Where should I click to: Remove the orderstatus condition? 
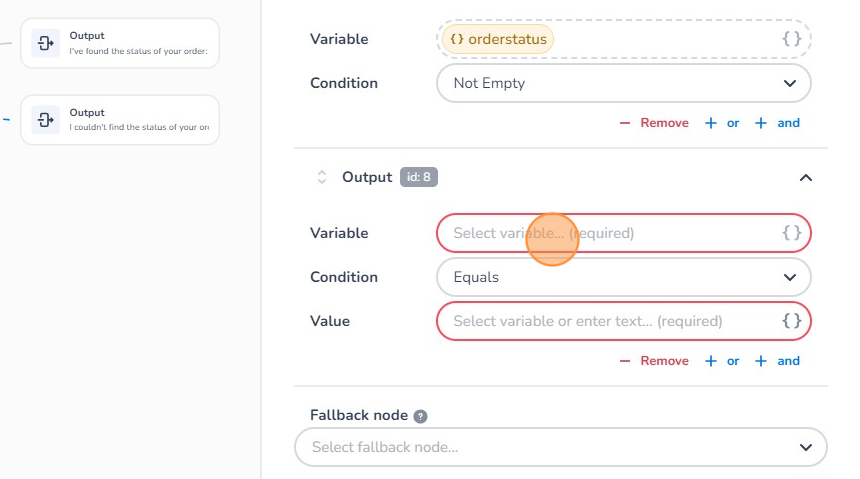[x=655, y=123]
